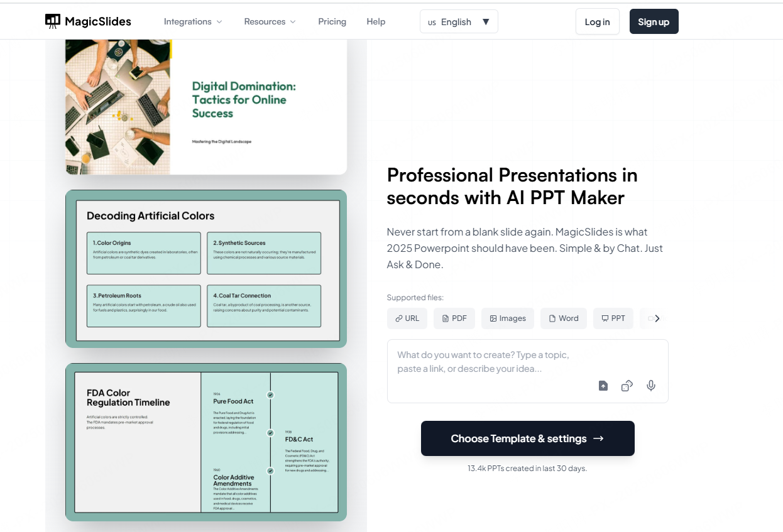Image resolution: width=783 pixels, height=532 pixels.
Task: Click the Sign up button
Action: coord(654,21)
